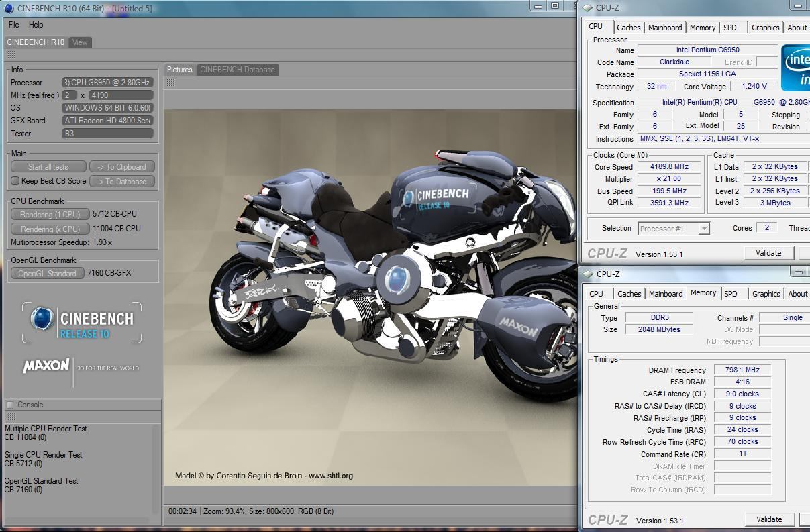Select Mainboard tab in lower CPU-Z window
Viewport: 810px width, 532px height.
(666, 294)
